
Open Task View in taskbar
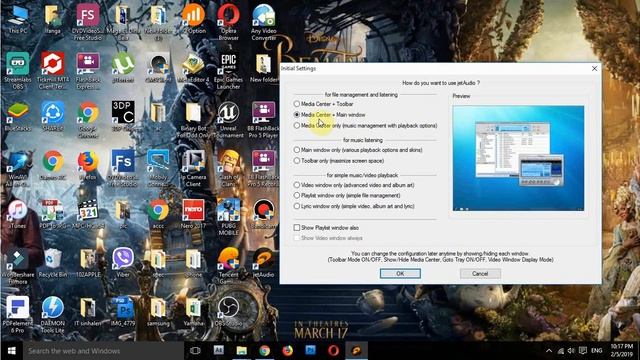[195, 351]
